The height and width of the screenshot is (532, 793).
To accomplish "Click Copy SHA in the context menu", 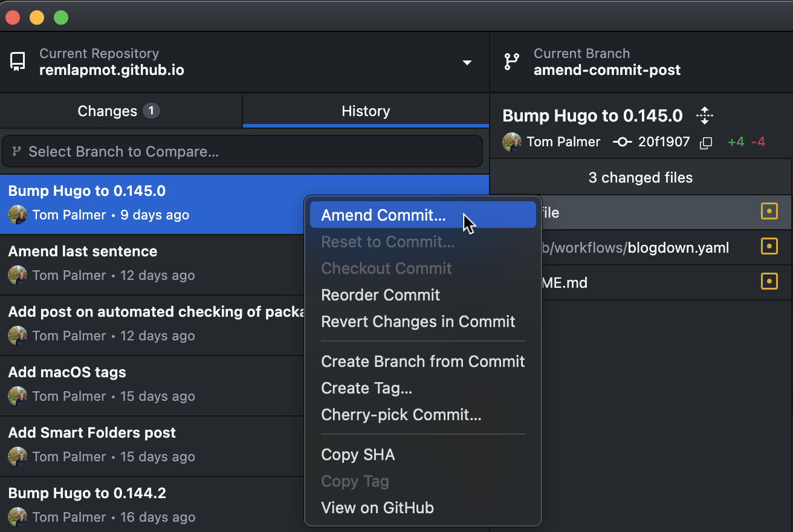I will pos(358,454).
